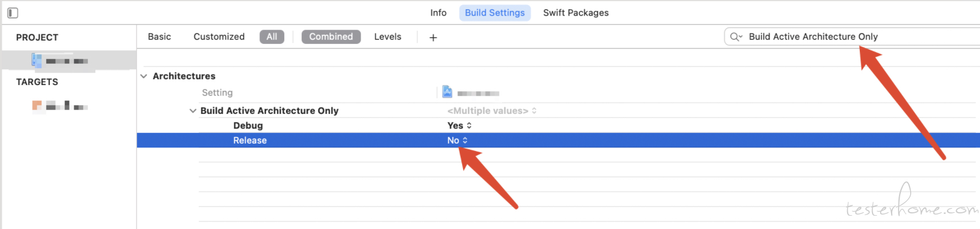Collapse Build Active Architecture Only row
The width and height of the screenshot is (980, 229).
pos(193,111)
